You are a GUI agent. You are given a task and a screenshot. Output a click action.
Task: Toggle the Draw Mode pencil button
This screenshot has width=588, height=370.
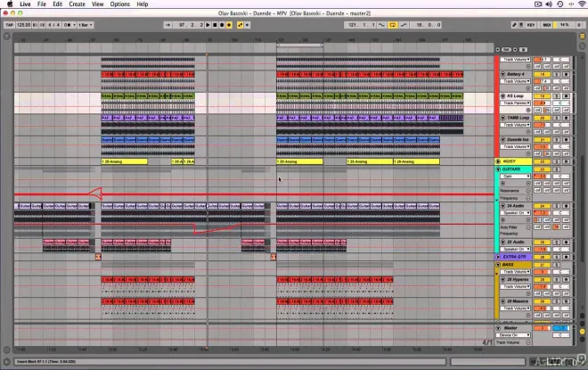pos(514,25)
